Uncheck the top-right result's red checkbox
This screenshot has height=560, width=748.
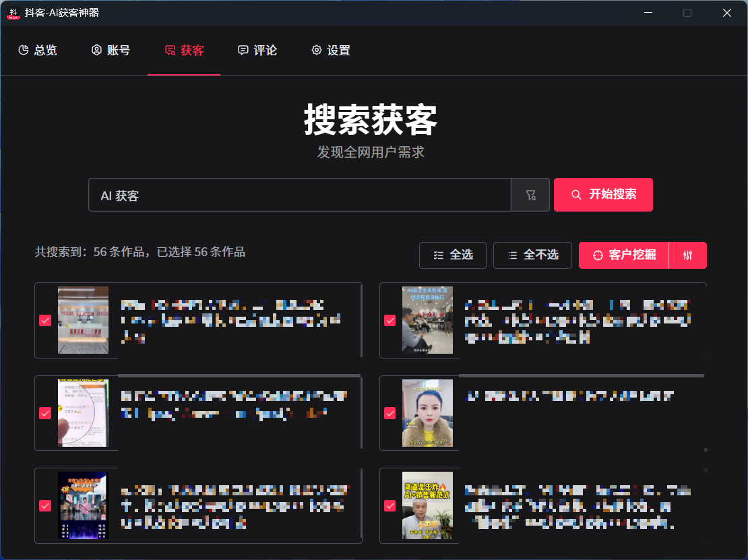[x=389, y=320]
